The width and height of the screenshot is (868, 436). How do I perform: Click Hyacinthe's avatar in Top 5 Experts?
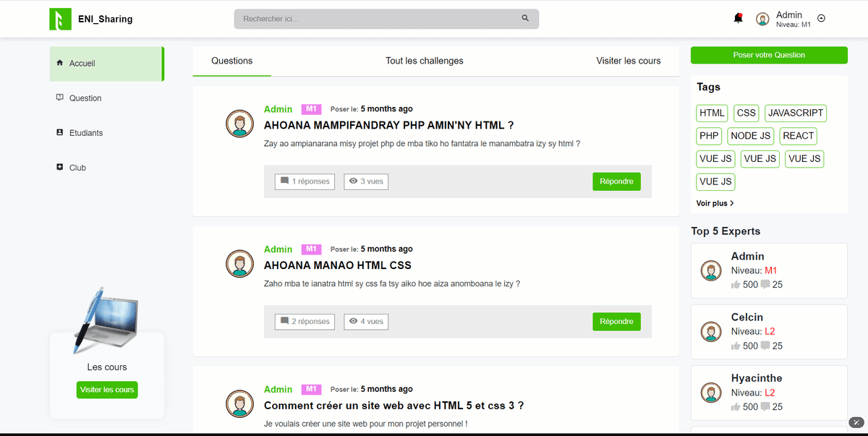pos(712,393)
